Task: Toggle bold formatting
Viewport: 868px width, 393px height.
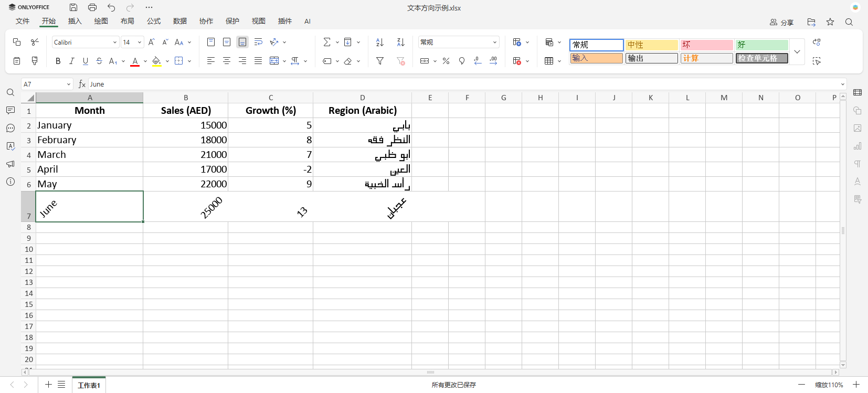Action: [x=58, y=61]
